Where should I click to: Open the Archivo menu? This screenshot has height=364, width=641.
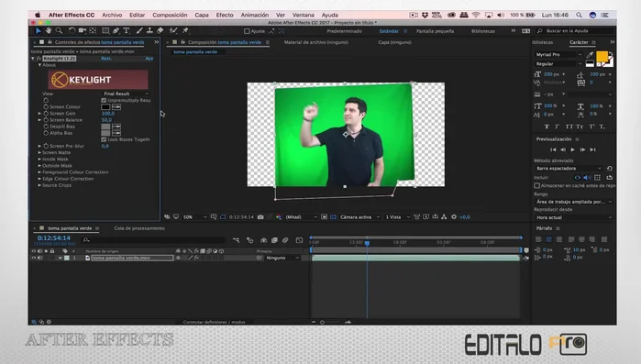click(112, 15)
